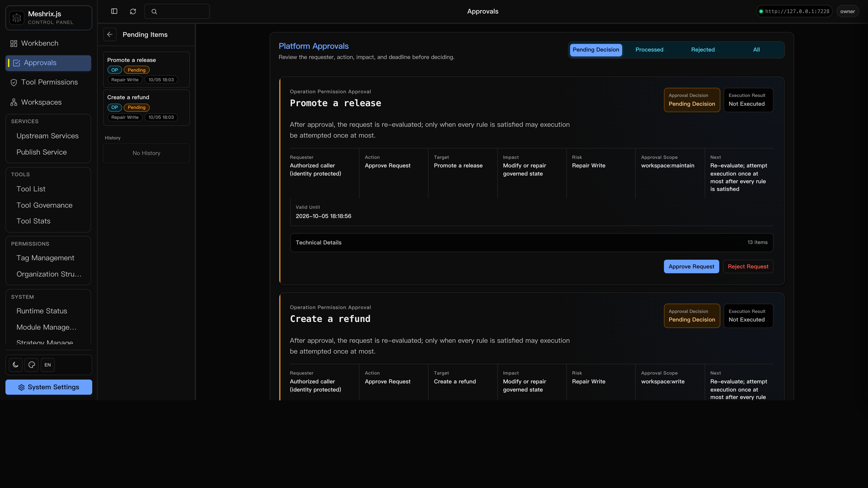Screen dimensions: 868x488
Task: Open Tool List in sidebar
Action: pyautogui.click(x=31, y=189)
